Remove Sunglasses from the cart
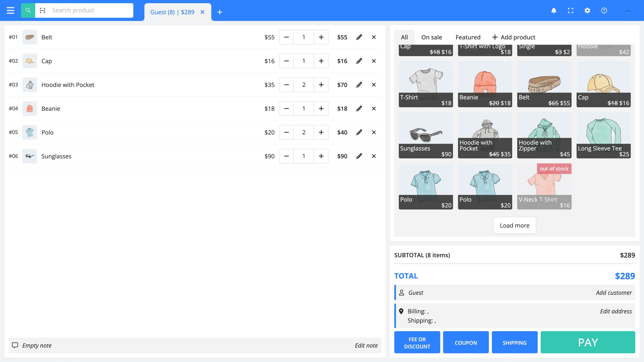This screenshot has height=362, width=644. click(374, 156)
